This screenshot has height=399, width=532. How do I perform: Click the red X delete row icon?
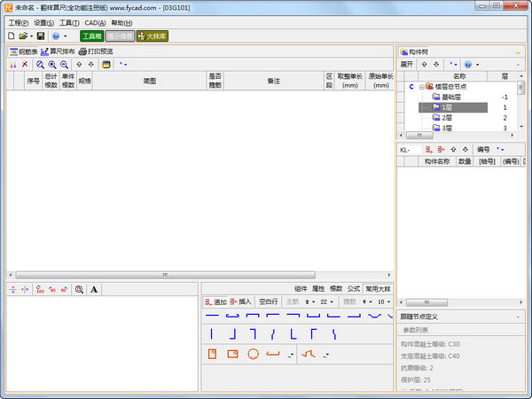point(25,65)
